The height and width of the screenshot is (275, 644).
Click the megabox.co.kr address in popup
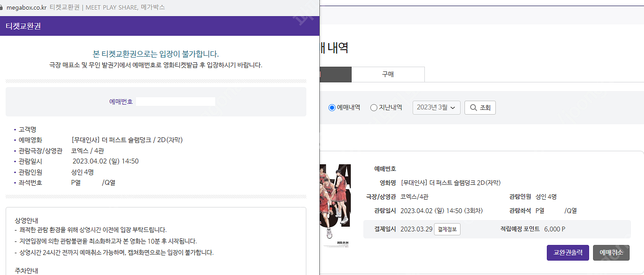(26, 7)
